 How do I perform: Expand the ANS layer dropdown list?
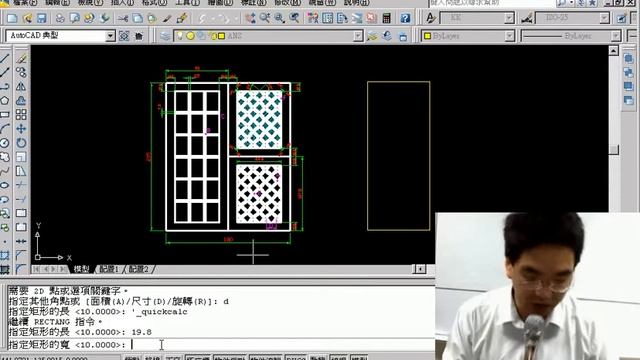point(358,36)
